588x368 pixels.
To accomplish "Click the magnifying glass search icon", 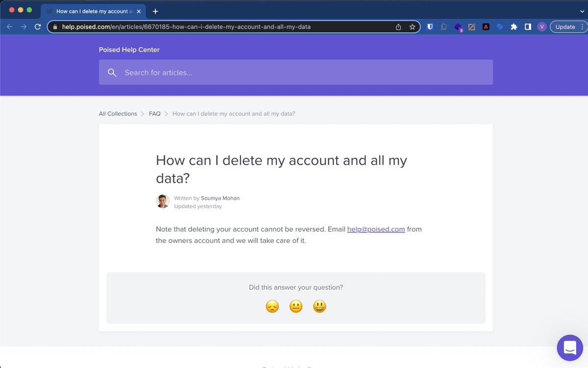I will tap(112, 73).
